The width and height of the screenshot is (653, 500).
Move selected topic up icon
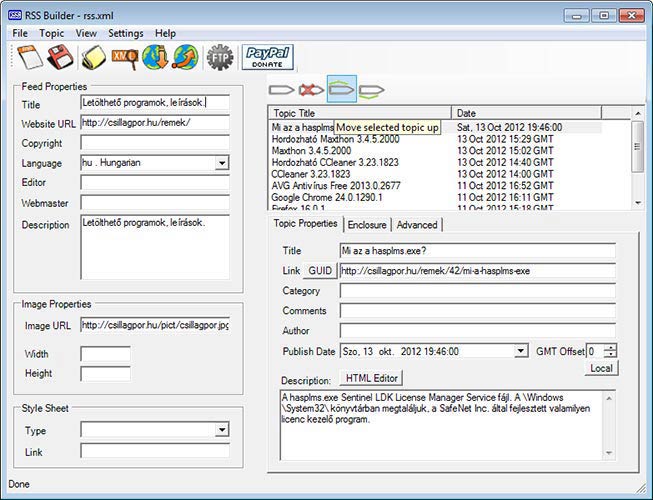pyautogui.click(x=341, y=89)
